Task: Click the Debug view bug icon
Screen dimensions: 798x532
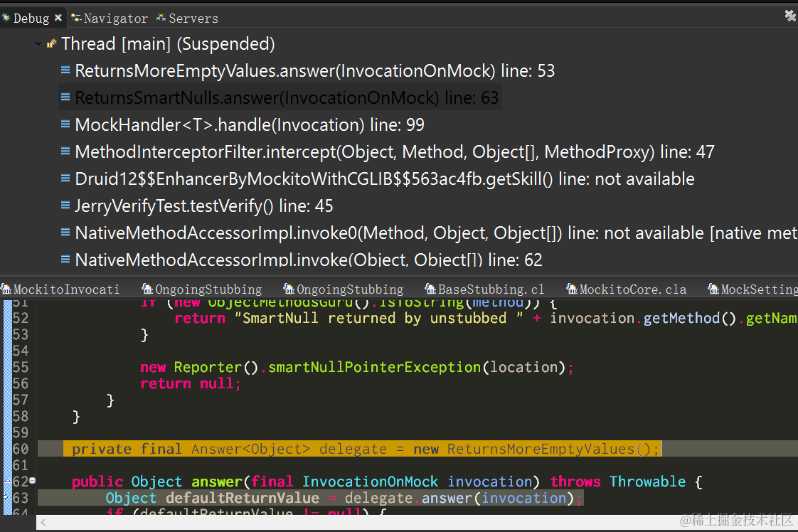Action: tap(6, 18)
